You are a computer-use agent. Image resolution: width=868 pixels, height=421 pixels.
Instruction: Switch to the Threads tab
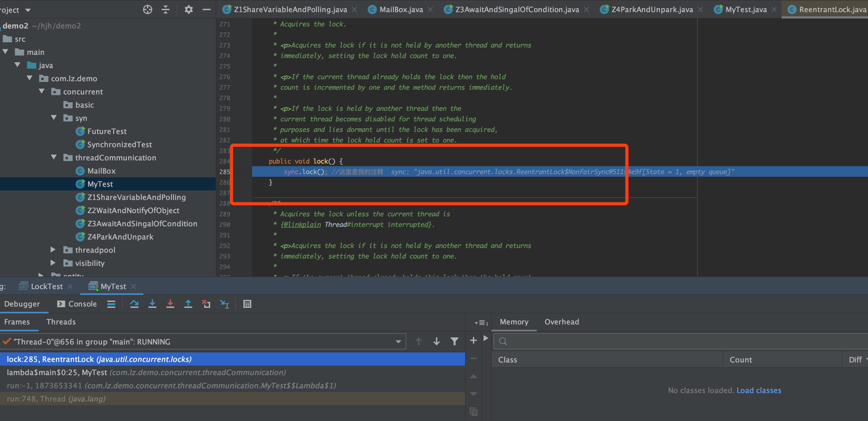point(61,322)
